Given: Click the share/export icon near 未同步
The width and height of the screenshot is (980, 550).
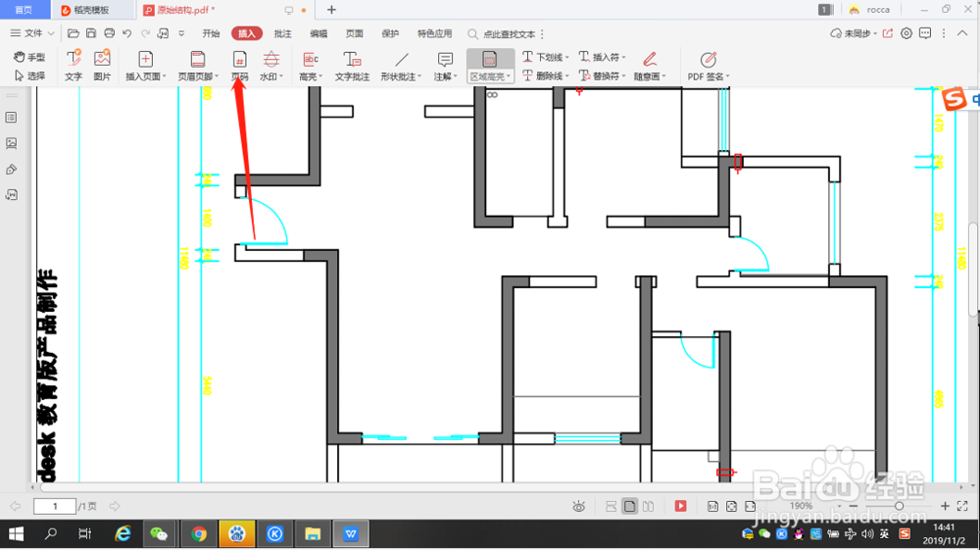Looking at the screenshot, I should click(x=888, y=33).
